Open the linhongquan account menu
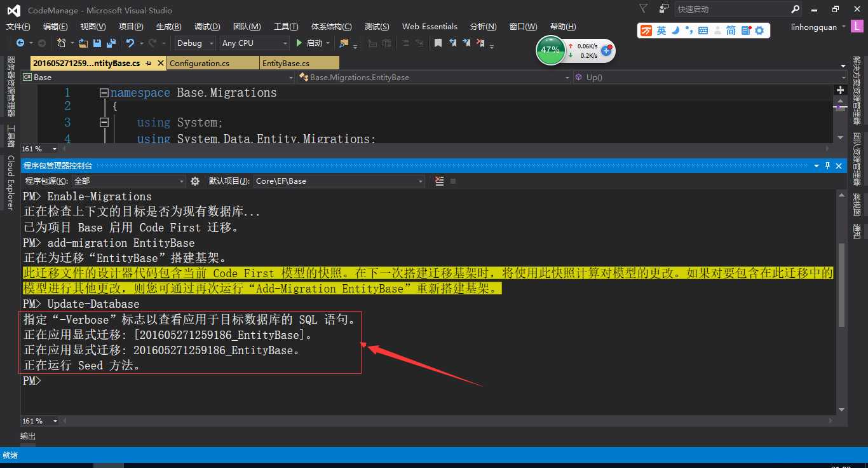 818,27
